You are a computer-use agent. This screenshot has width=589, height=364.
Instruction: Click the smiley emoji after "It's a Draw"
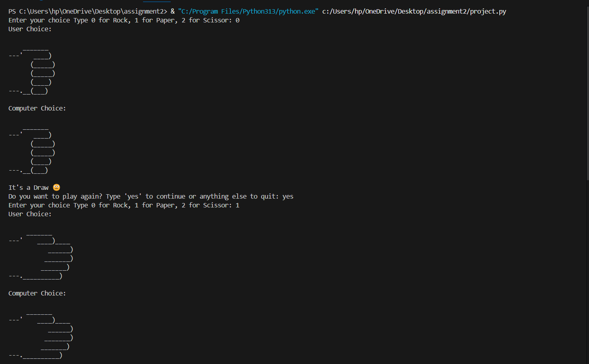56,187
